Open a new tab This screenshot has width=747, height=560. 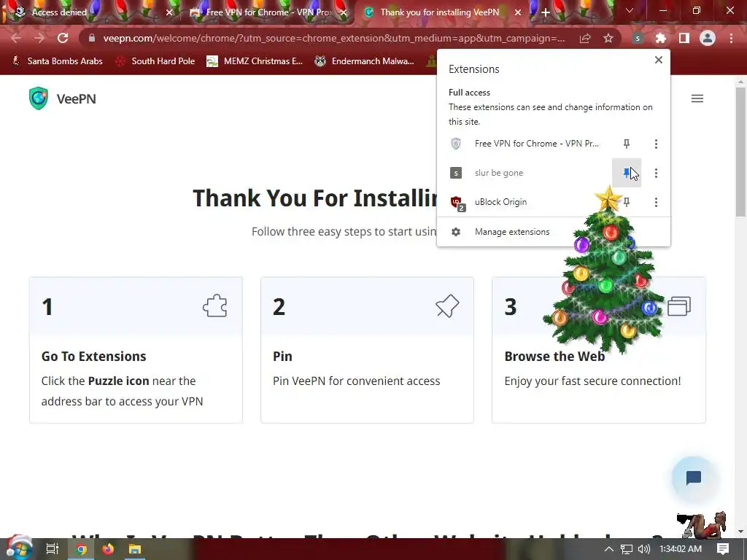point(546,12)
